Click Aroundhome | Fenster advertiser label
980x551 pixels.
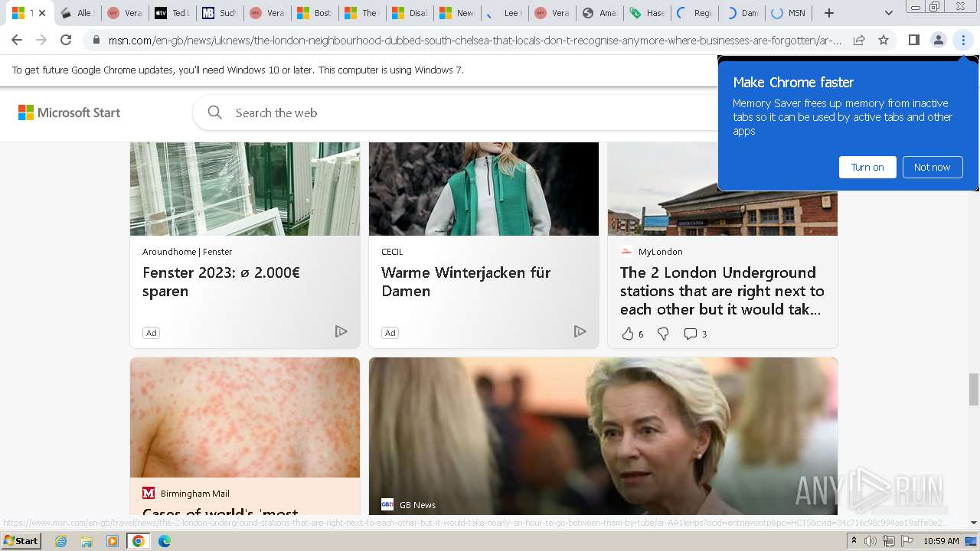point(187,252)
